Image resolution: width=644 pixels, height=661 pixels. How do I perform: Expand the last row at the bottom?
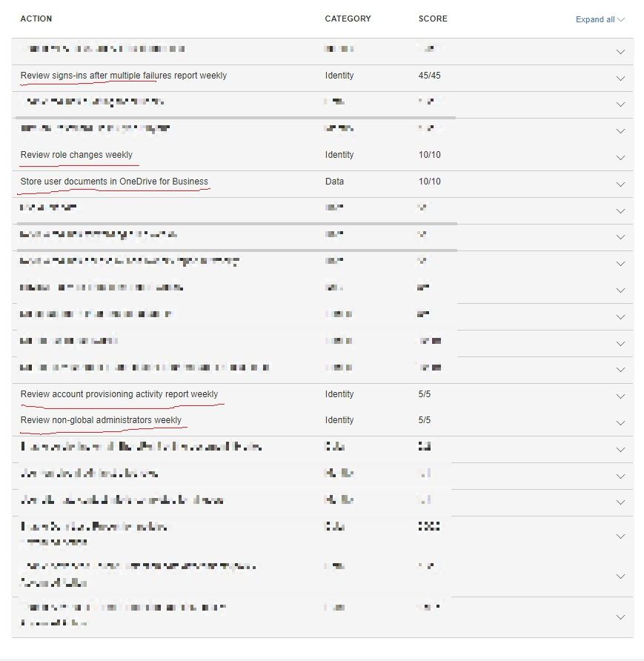click(621, 616)
